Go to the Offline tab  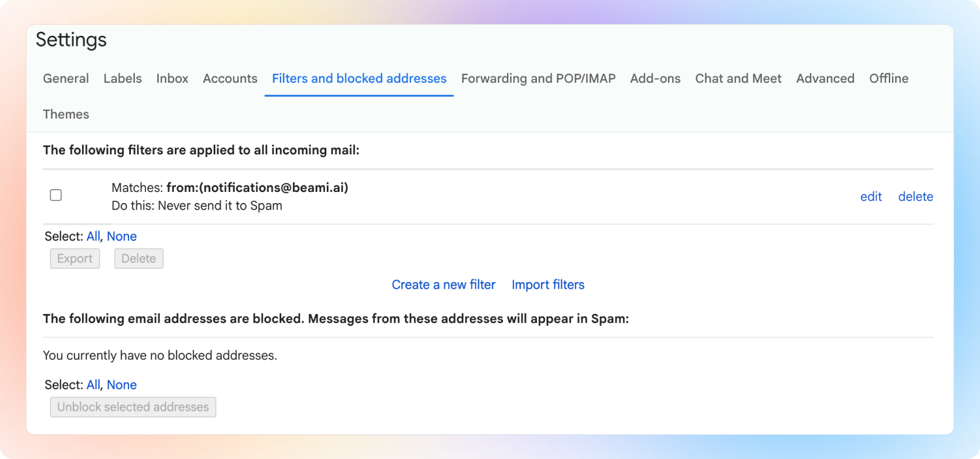pyautogui.click(x=888, y=79)
